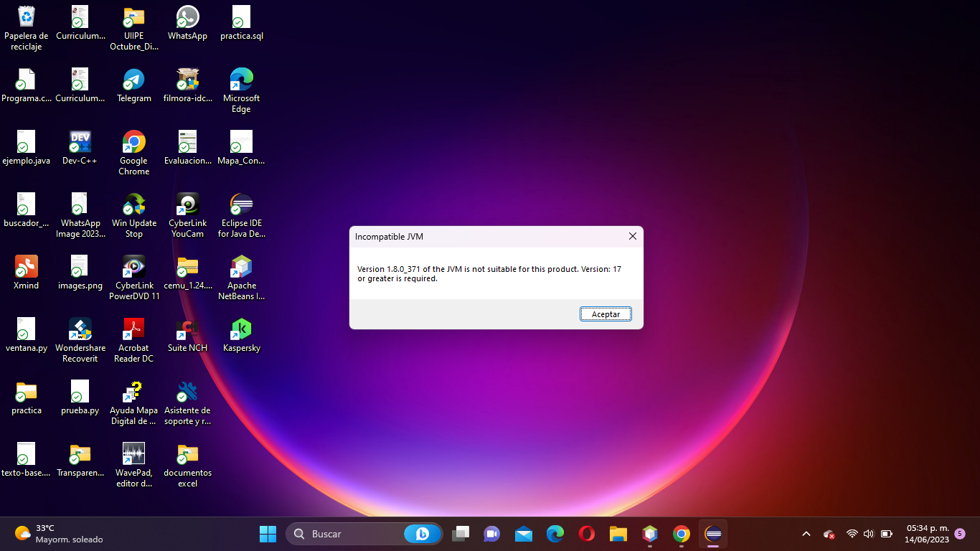The width and height of the screenshot is (980, 551).
Task: Select the WavePad editor shortcut
Action: pos(134,465)
